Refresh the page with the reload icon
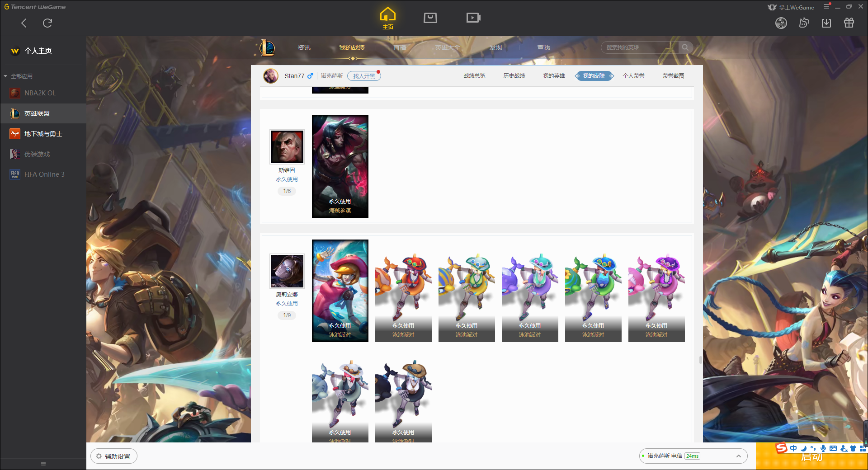This screenshot has width=868, height=470. pyautogui.click(x=47, y=23)
